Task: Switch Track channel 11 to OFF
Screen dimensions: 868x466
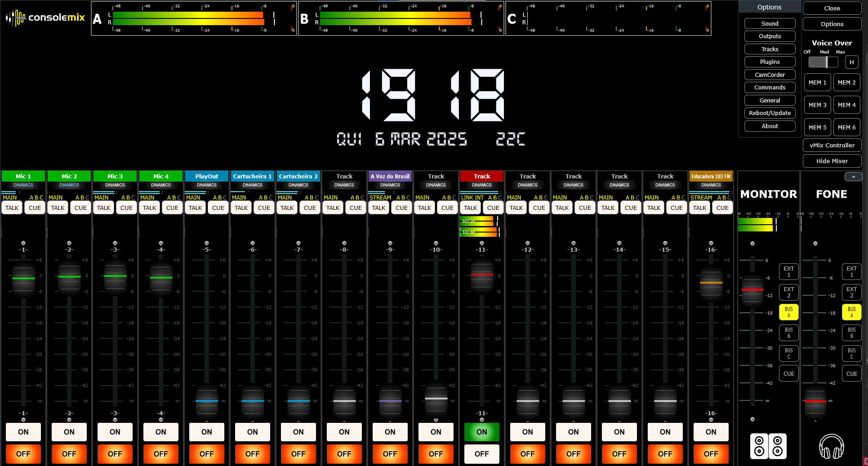Action: point(481,454)
